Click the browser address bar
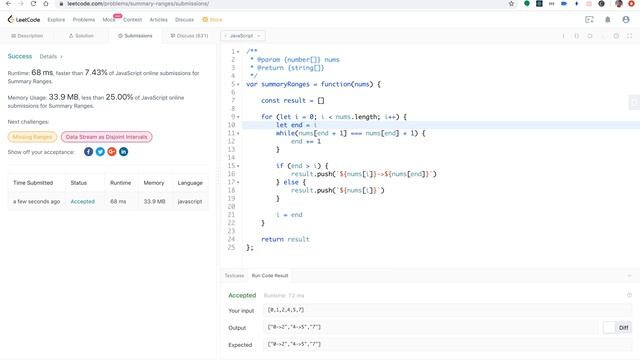The height and width of the screenshot is (360, 640). (x=282, y=4)
